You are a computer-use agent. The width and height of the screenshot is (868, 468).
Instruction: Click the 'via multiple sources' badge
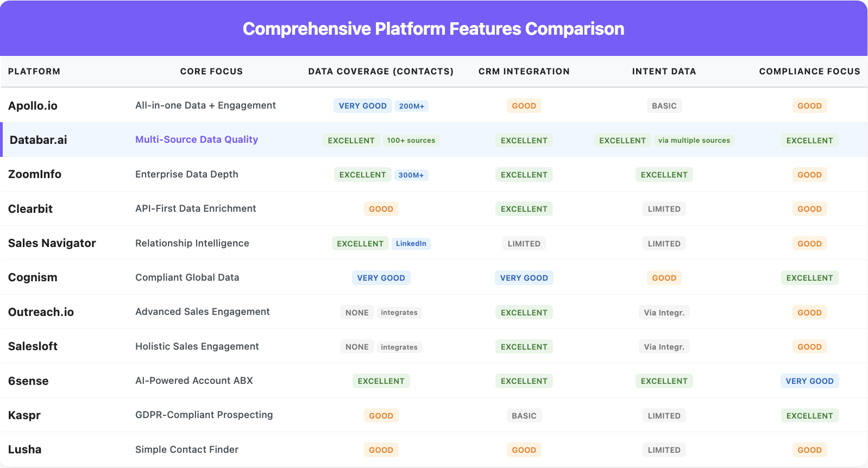694,140
